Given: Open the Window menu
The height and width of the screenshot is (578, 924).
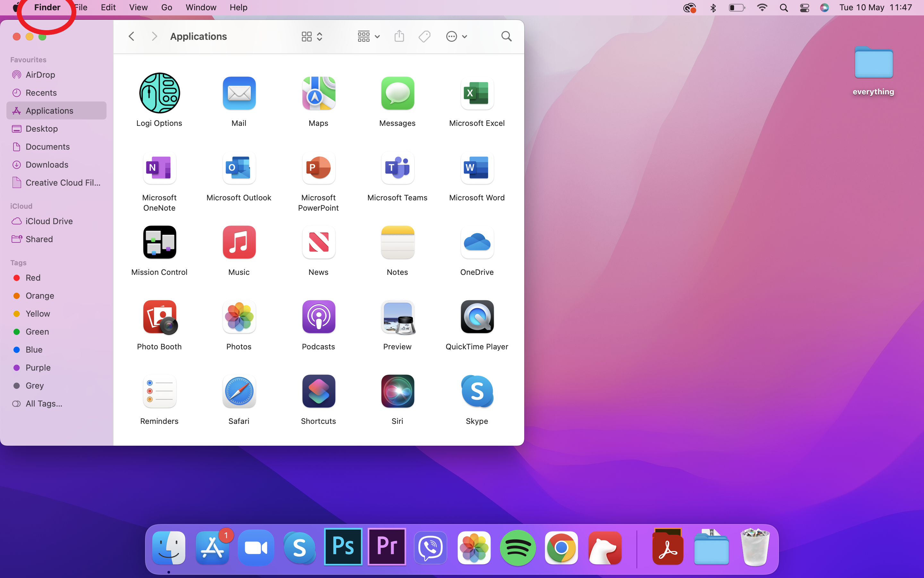Looking at the screenshot, I should tap(201, 7).
